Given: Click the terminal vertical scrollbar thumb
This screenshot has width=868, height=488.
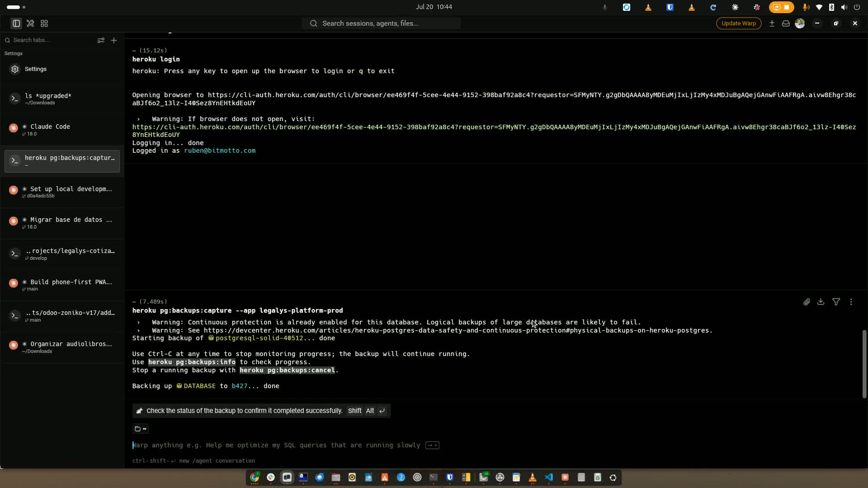Looking at the screenshot, I should click(864, 364).
